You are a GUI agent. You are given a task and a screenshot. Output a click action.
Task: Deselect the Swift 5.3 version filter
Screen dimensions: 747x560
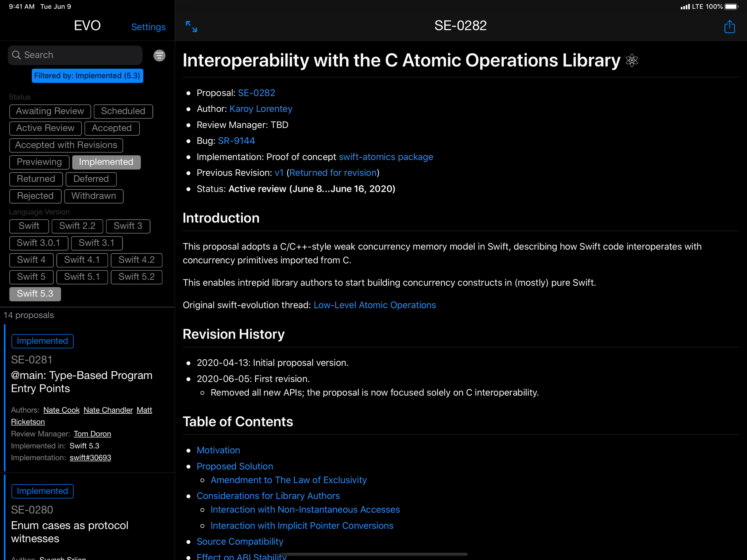pyautogui.click(x=35, y=294)
